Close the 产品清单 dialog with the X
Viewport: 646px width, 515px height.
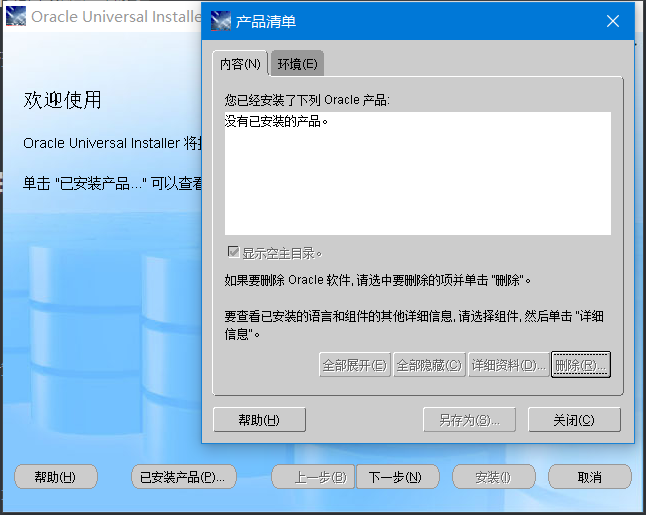(x=613, y=21)
